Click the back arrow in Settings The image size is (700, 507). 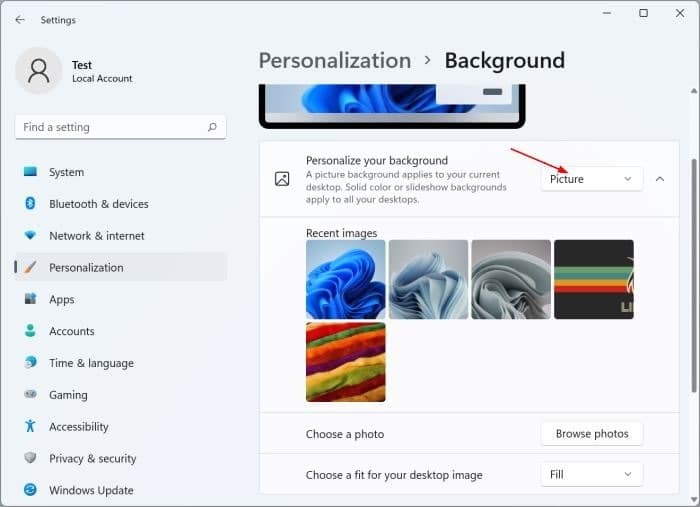[20, 20]
